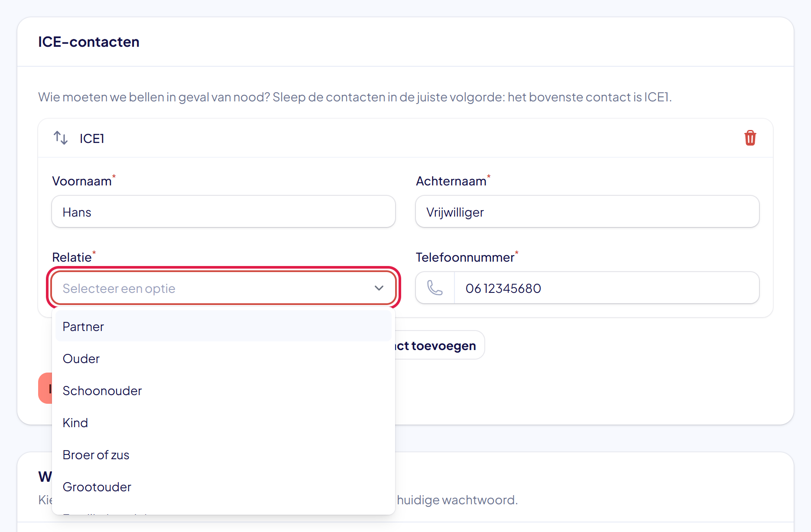811x532 pixels.
Task: Select the Kind option
Action: pos(224,422)
